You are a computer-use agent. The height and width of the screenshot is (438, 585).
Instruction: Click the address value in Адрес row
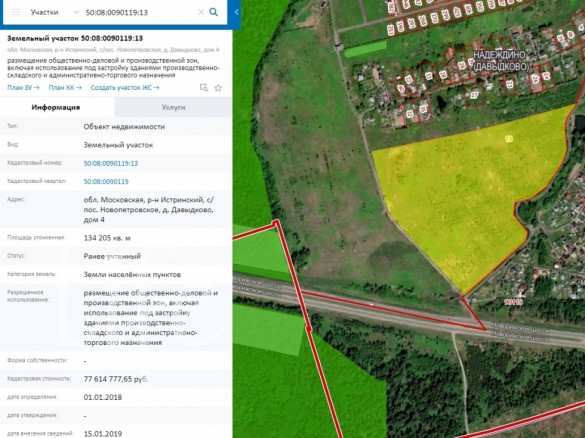[x=149, y=210]
